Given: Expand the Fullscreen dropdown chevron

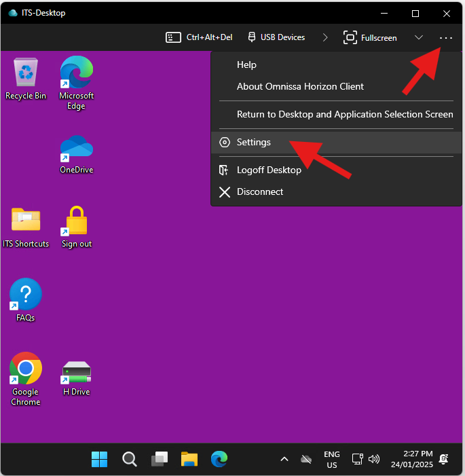Looking at the screenshot, I should click(419, 37).
